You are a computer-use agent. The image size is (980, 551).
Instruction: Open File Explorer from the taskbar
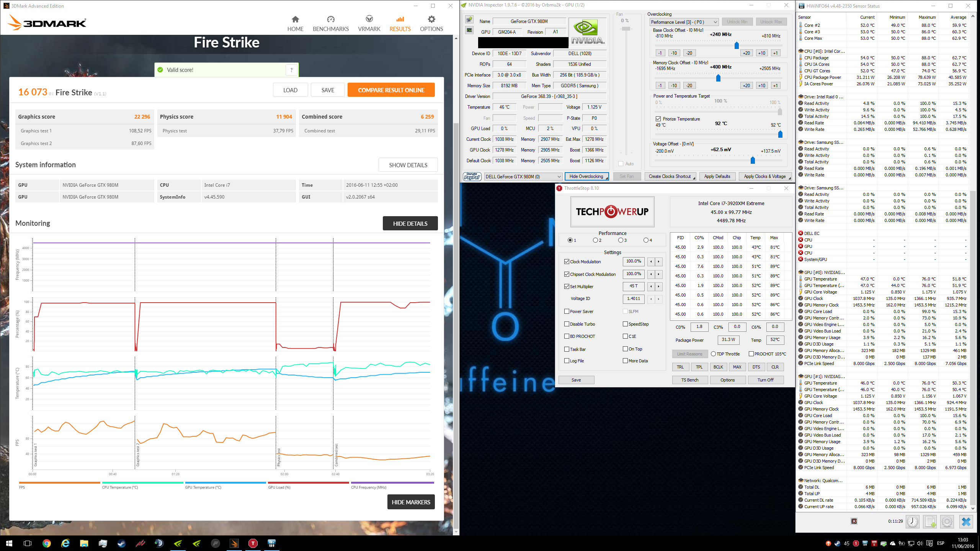(x=84, y=543)
